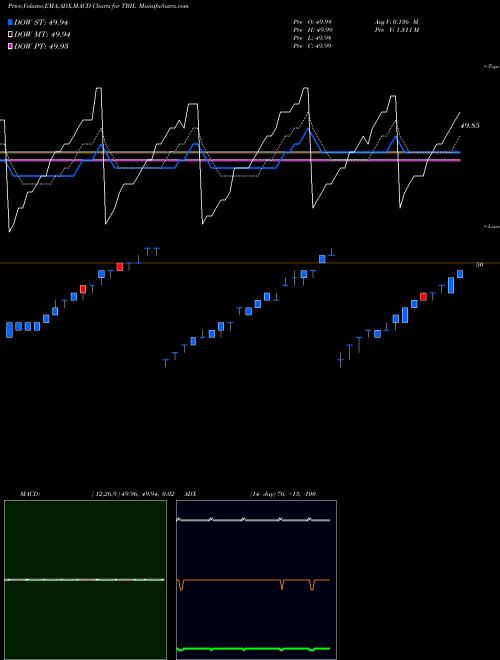Select the 'DOW MT: 49.94' label

click(x=42, y=35)
